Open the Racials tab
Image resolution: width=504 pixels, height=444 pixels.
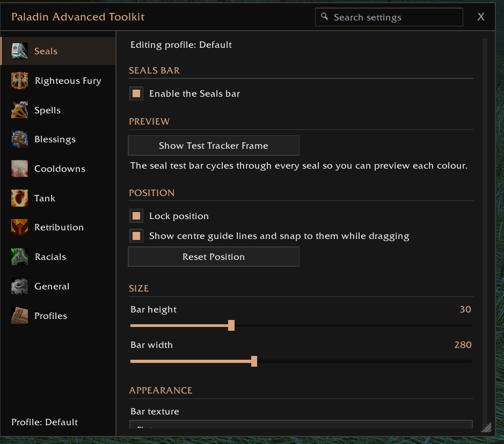[x=58, y=257]
